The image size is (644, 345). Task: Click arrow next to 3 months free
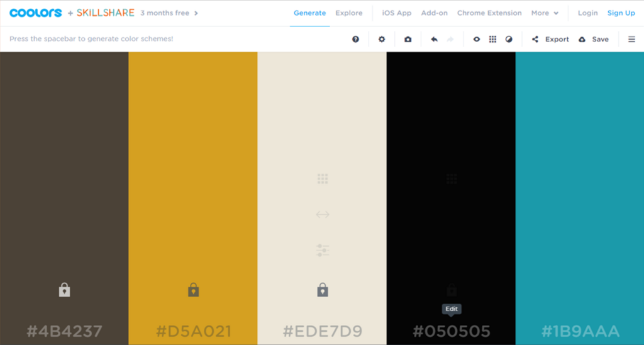point(196,13)
